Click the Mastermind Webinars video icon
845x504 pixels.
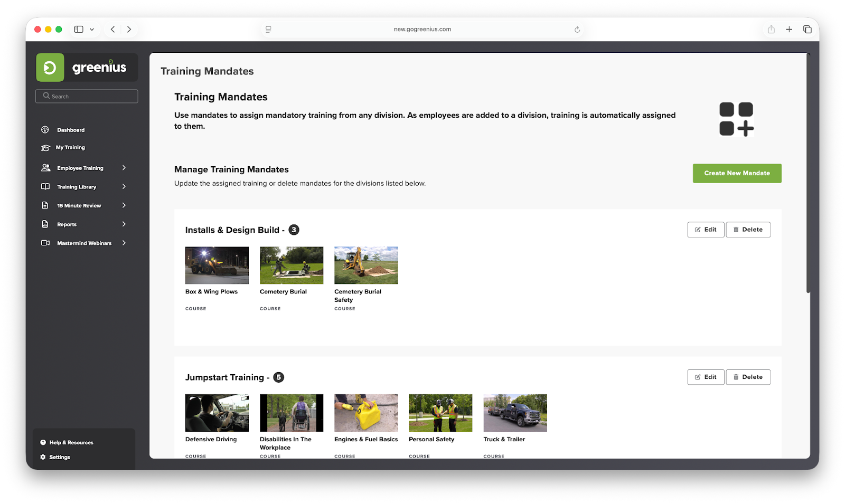click(x=45, y=243)
